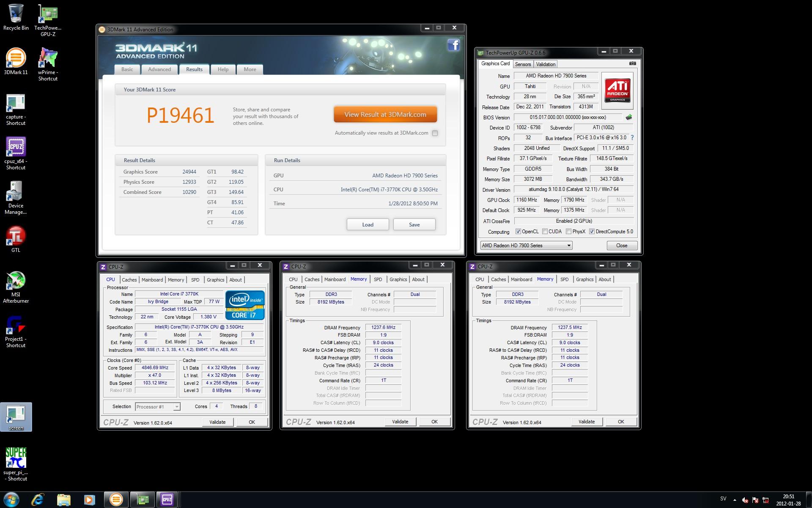The height and width of the screenshot is (508, 812).
Task: Open Windows Media Player taskbar icon
Action: (89, 500)
